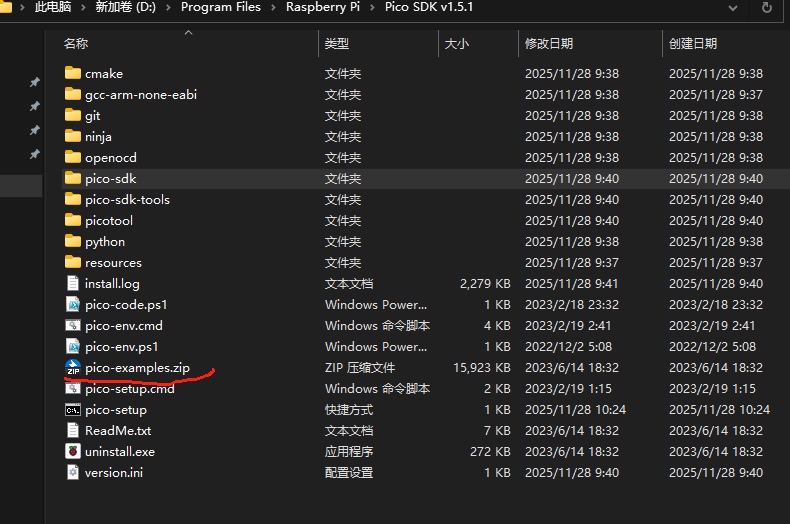Screen dimensions: 790x524
Task: Click the pico-setup shortcut icon
Action: 73,410
